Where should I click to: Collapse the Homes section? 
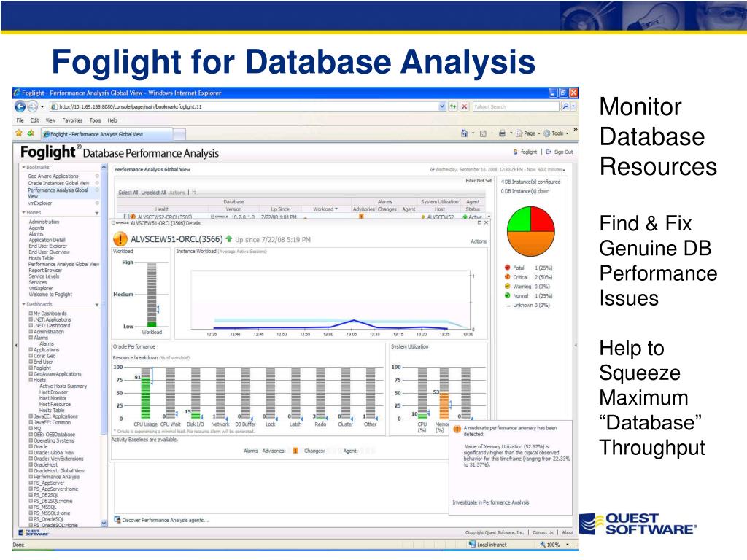click(x=23, y=212)
